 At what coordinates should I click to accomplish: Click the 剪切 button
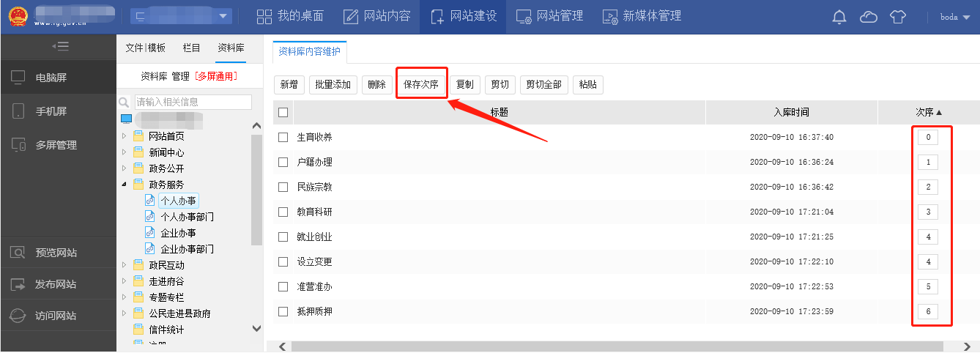point(500,85)
